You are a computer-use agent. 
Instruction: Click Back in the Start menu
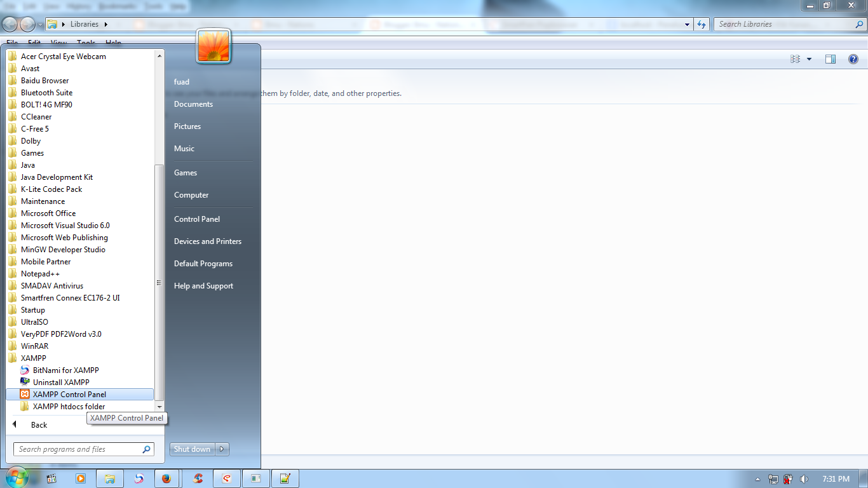point(38,424)
